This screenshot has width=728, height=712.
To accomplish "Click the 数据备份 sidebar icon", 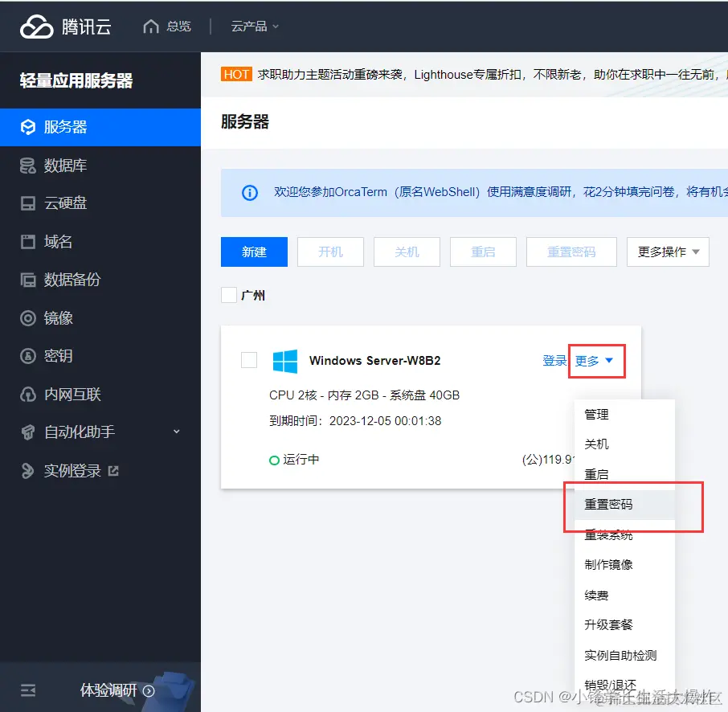I will pyautogui.click(x=28, y=280).
